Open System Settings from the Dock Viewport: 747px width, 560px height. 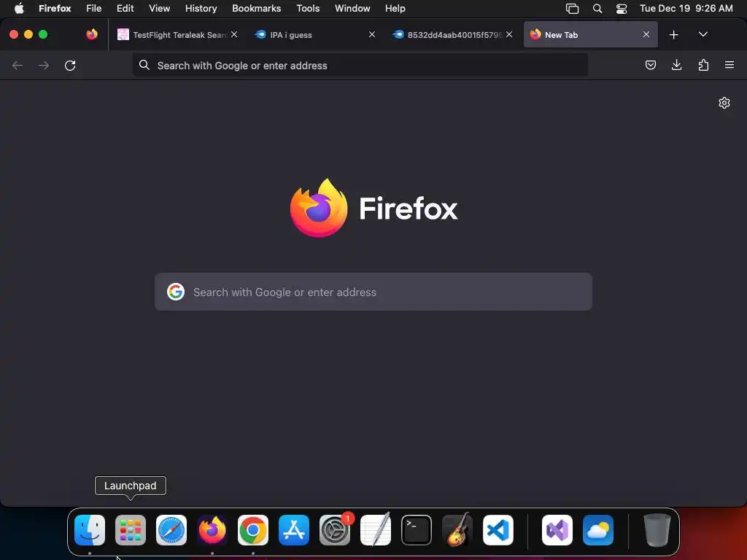click(x=334, y=529)
